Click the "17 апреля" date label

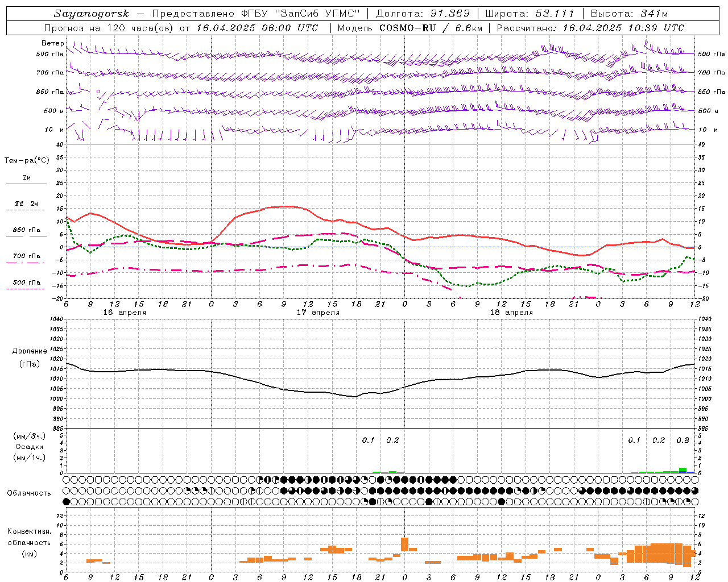click(318, 313)
